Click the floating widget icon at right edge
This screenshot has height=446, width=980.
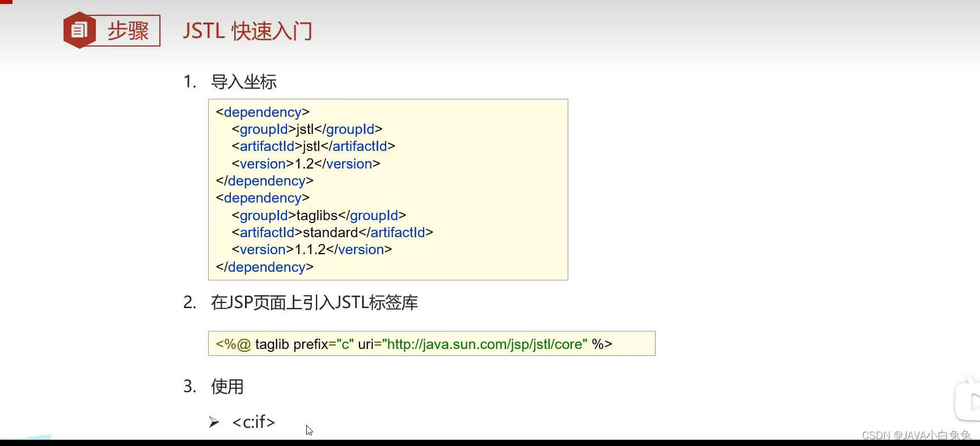[x=968, y=401]
